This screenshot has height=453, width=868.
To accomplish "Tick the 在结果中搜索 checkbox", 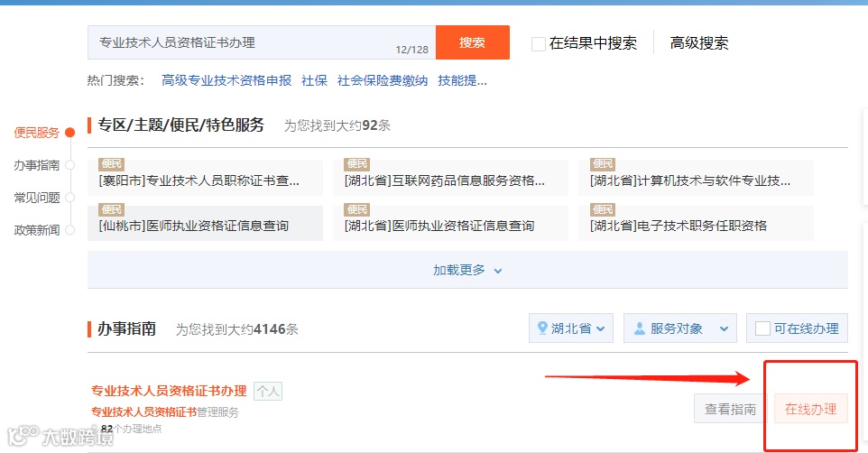I will click(x=538, y=43).
